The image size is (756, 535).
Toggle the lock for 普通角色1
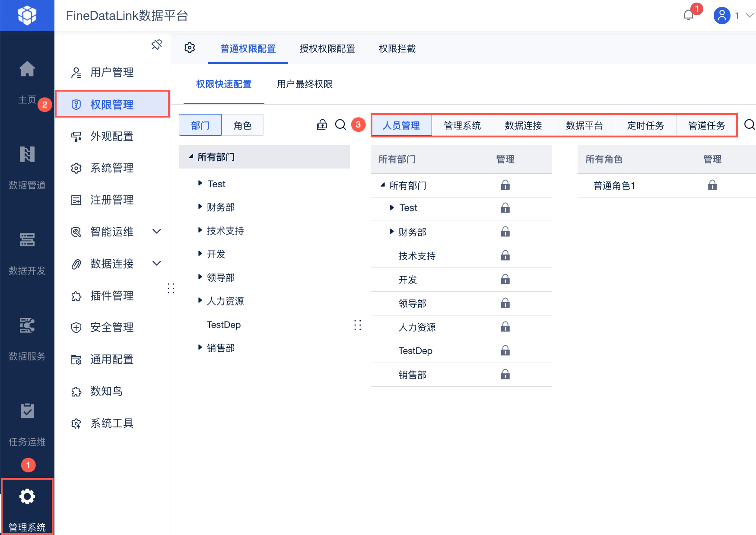tap(712, 185)
